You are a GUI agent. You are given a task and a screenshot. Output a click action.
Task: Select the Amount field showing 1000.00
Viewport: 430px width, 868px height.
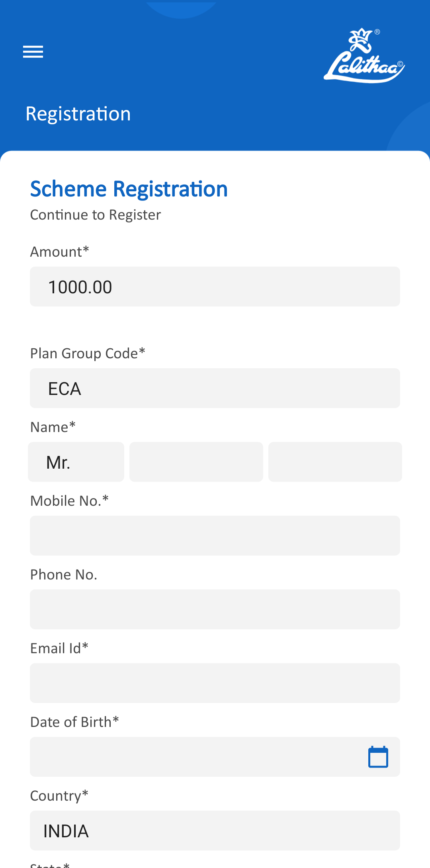215,287
